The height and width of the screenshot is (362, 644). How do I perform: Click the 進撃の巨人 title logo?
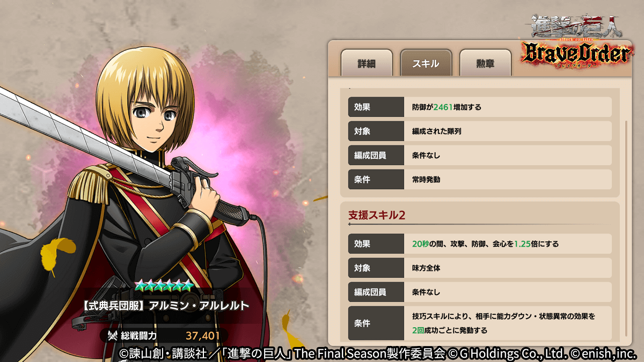577,25
